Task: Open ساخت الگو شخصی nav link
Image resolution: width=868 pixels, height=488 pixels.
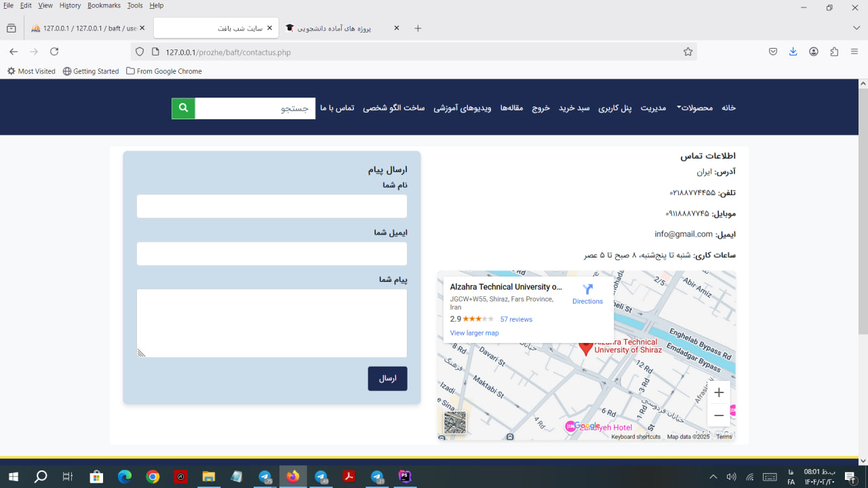Action: pos(394,108)
